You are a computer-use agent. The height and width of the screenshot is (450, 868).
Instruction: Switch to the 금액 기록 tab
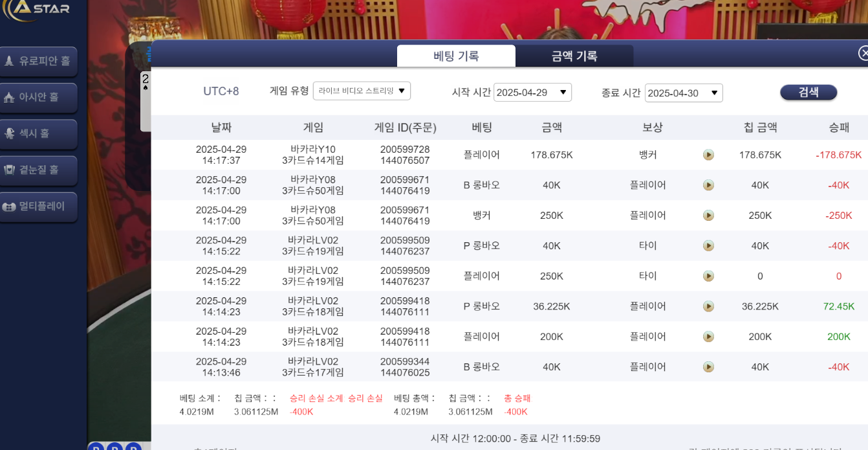click(x=574, y=56)
